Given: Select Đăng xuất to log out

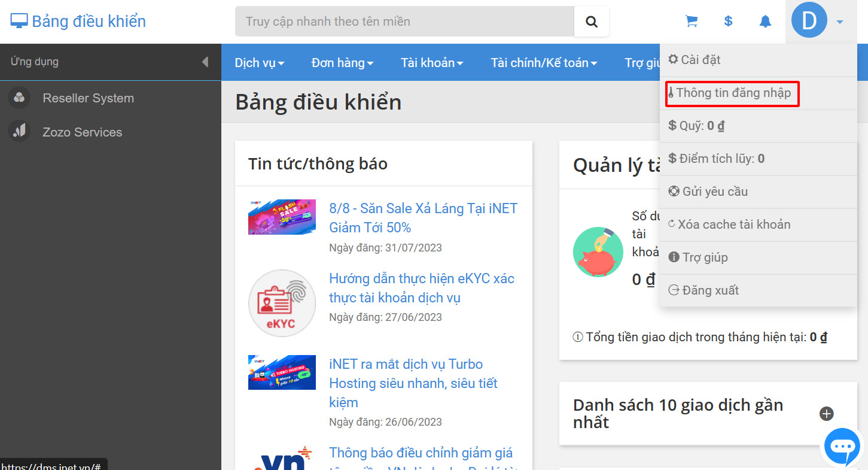Looking at the screenshot, I should pos(758,290).
